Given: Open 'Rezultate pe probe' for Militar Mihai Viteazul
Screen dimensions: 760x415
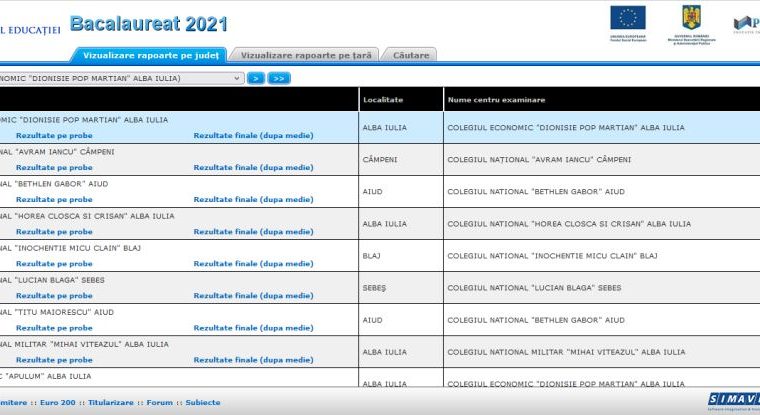Looking at the screenshot, I should [54, 360].
